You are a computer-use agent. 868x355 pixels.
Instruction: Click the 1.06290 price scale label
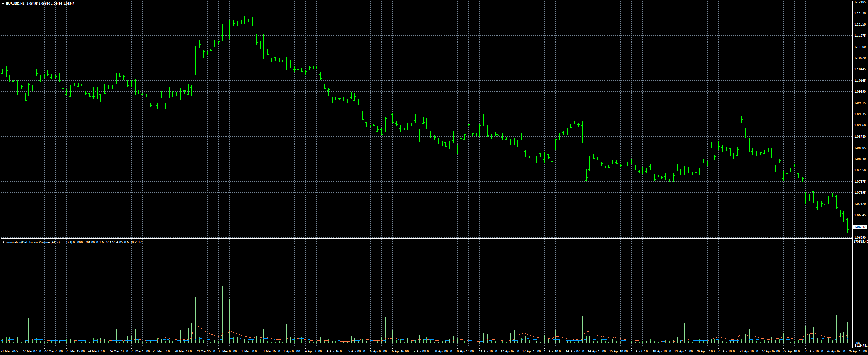[860, 237]
